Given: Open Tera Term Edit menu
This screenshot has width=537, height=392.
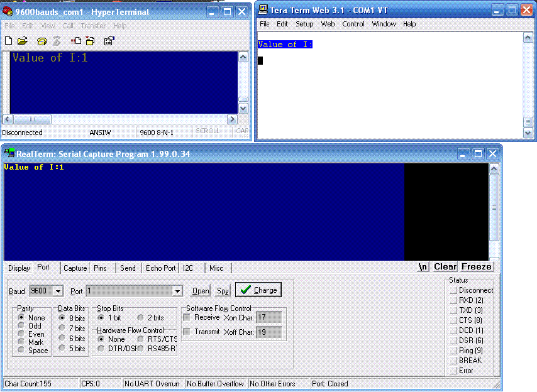Looking at the screenshot, I should 282,24.
